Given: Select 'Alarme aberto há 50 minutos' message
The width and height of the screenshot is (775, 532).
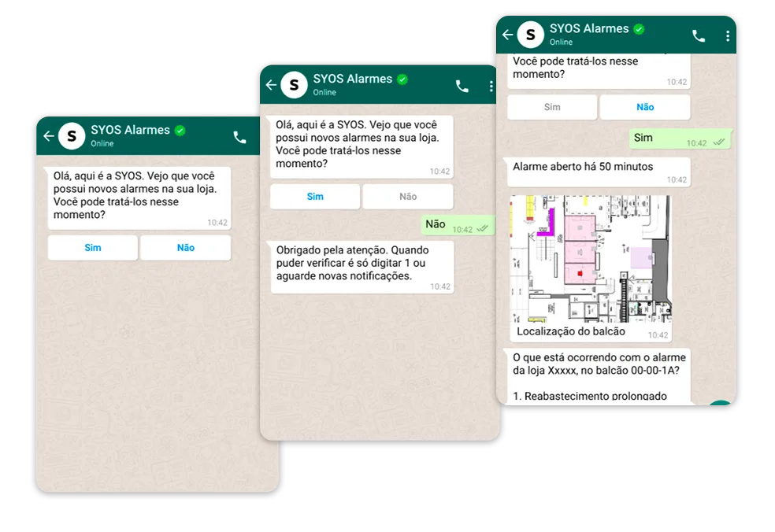Looking at the screenshot, I should [596, 172].
